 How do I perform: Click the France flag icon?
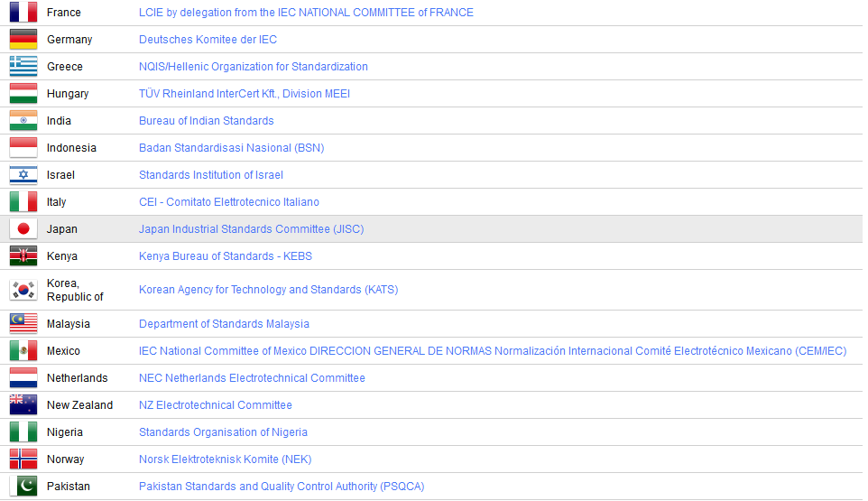pos(23,13)
